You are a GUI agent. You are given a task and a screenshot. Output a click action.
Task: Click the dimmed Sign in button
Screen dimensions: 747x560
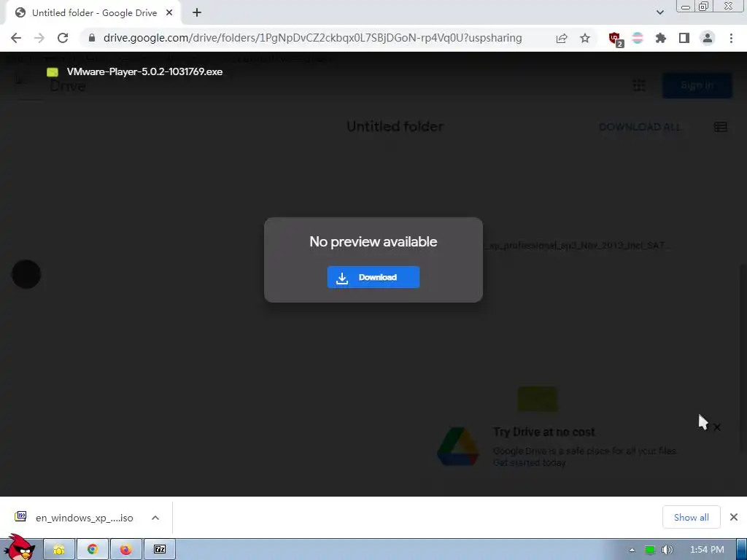point(697,86)
